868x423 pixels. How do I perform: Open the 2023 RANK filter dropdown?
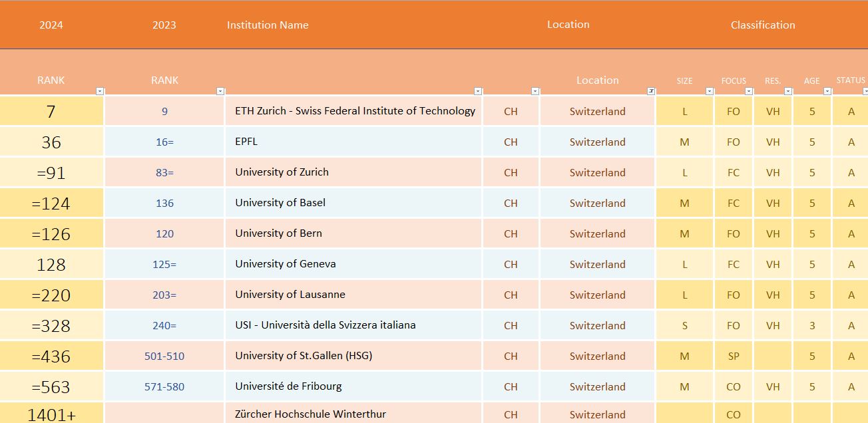[220, 91]
